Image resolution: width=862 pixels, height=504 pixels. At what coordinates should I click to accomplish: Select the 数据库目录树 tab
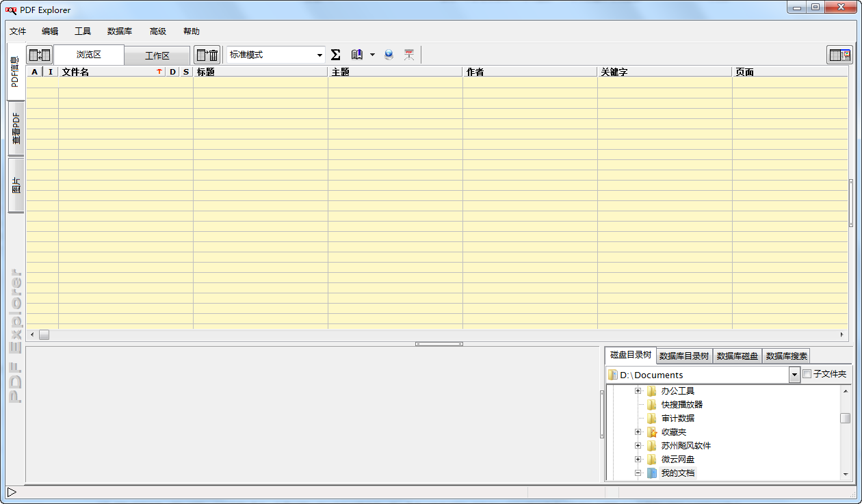(682, 355)
